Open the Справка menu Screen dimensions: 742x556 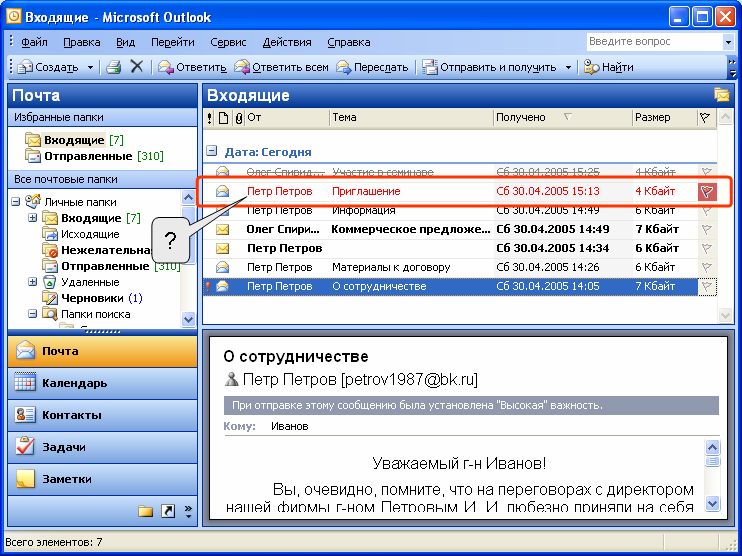coord(349,42)
